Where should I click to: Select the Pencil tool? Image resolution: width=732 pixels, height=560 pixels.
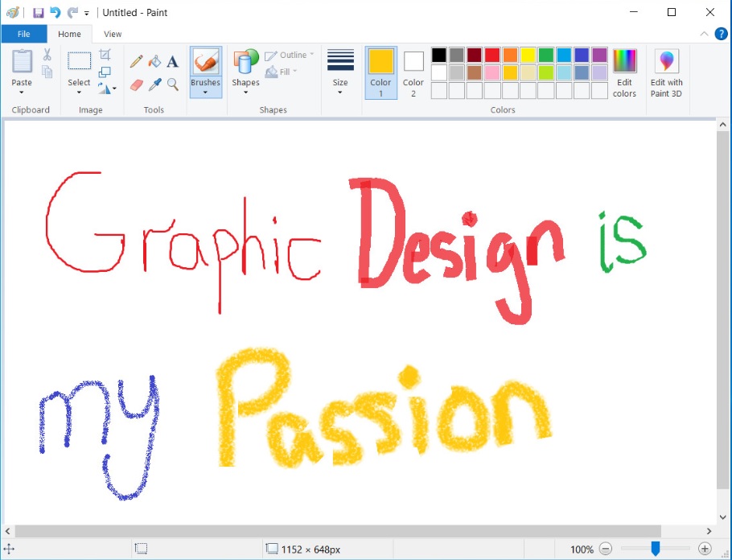(136, 60)
